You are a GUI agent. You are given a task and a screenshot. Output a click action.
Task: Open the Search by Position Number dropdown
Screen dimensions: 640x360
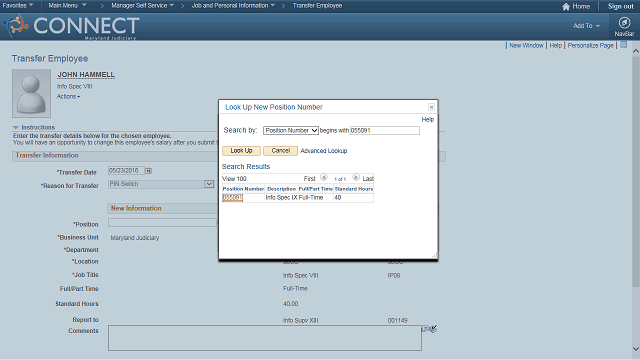(291, 131)
